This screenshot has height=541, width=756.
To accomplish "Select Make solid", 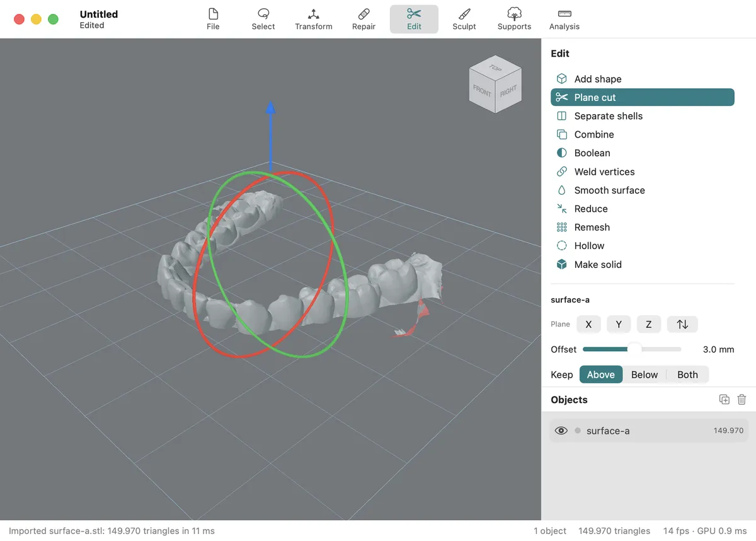I will pos(643,265).
